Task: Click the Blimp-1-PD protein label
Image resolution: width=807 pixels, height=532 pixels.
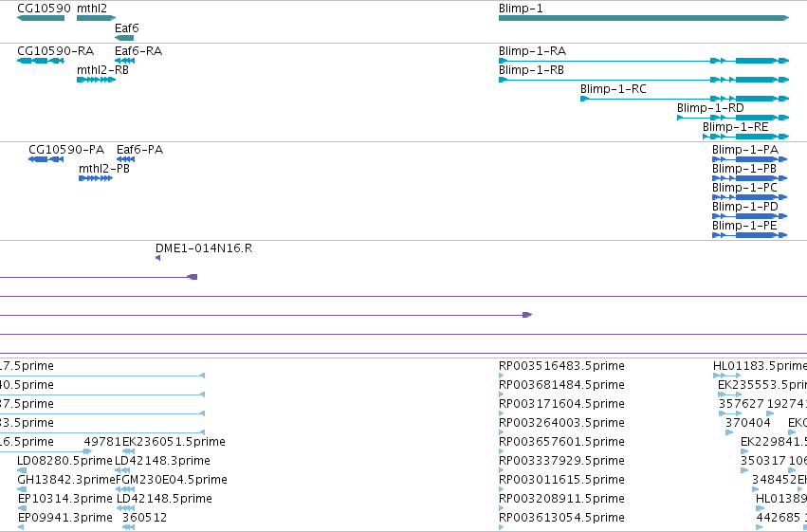Action: tap(745, 207)
